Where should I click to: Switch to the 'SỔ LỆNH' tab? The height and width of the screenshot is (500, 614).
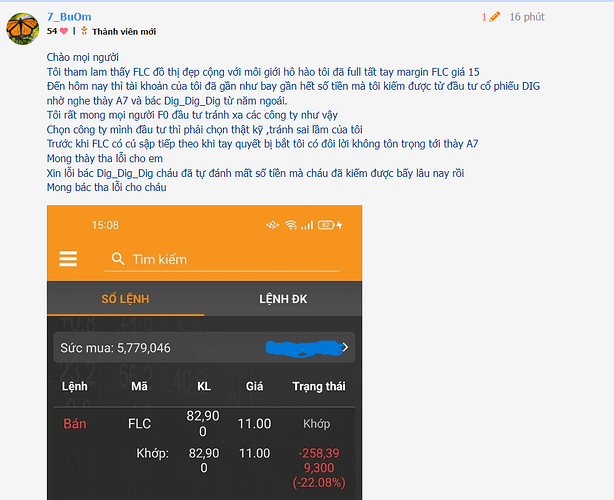pyautogui.click(x=125, y=299)
